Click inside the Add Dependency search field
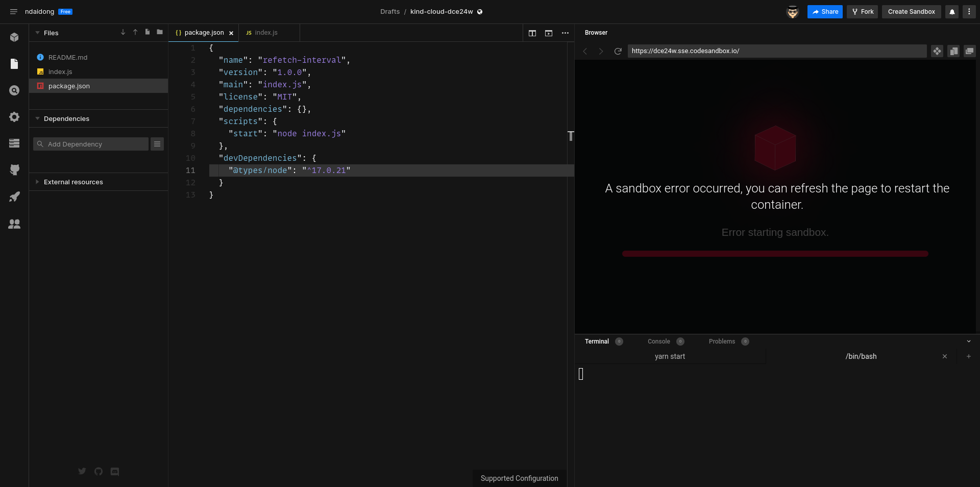 [91, 144]
